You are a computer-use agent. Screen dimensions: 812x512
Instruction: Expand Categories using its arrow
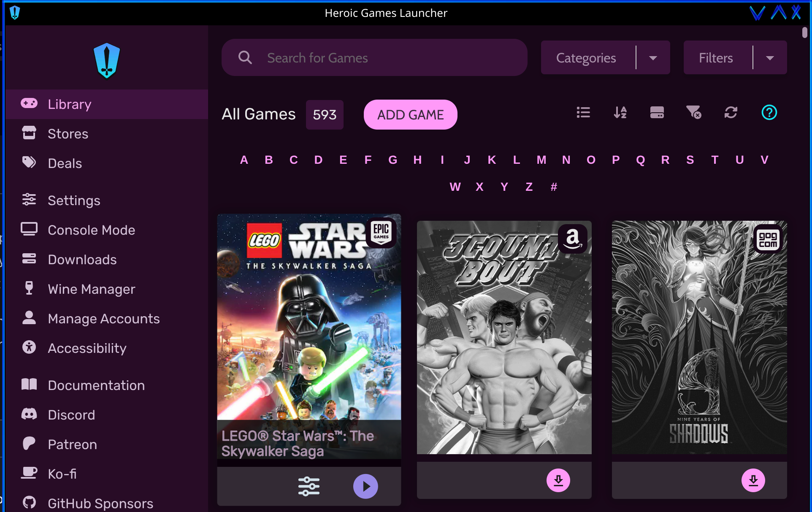pos(653,58)
